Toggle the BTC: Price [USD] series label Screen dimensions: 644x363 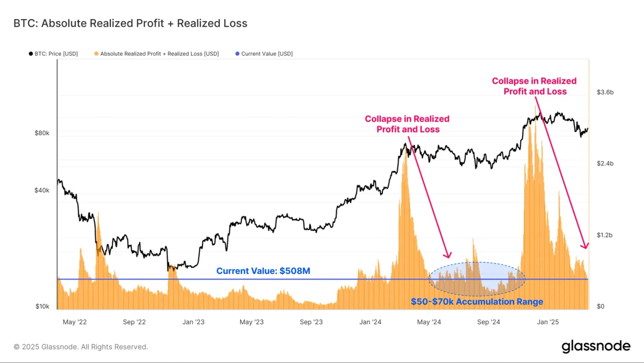tap(56, 54)
